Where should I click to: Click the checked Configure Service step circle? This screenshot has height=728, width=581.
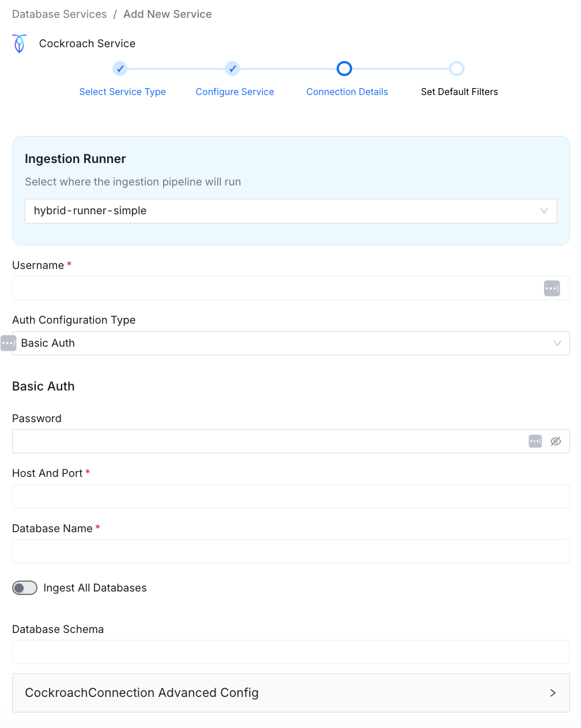point(232,69)
